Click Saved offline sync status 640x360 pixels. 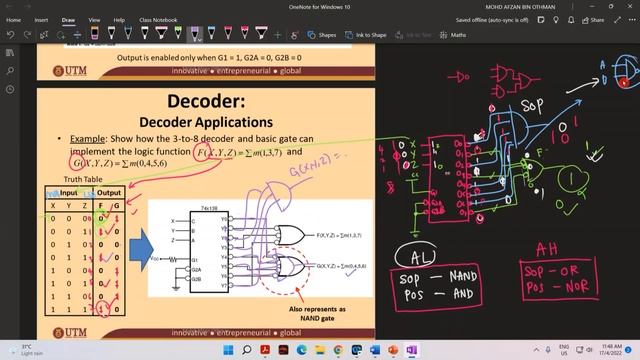[x=492, y=20]
